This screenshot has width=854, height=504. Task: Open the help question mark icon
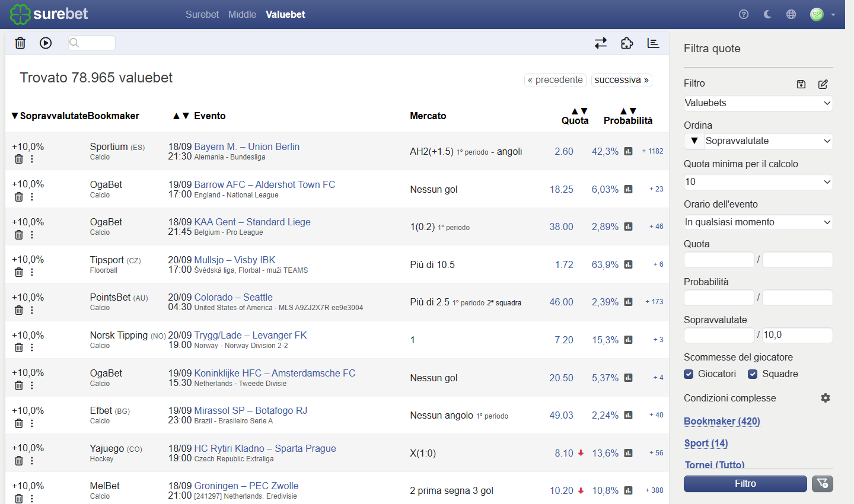click(x=744, y=14)
